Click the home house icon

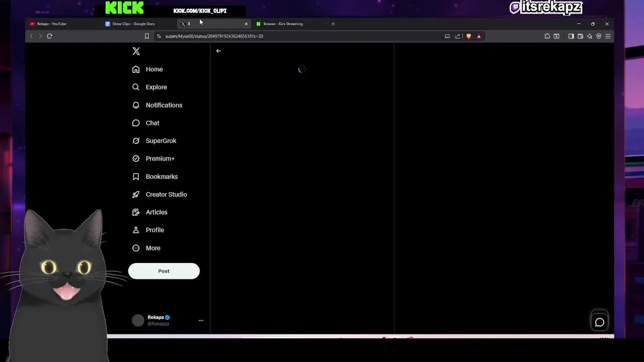click(x=136, y=69)
